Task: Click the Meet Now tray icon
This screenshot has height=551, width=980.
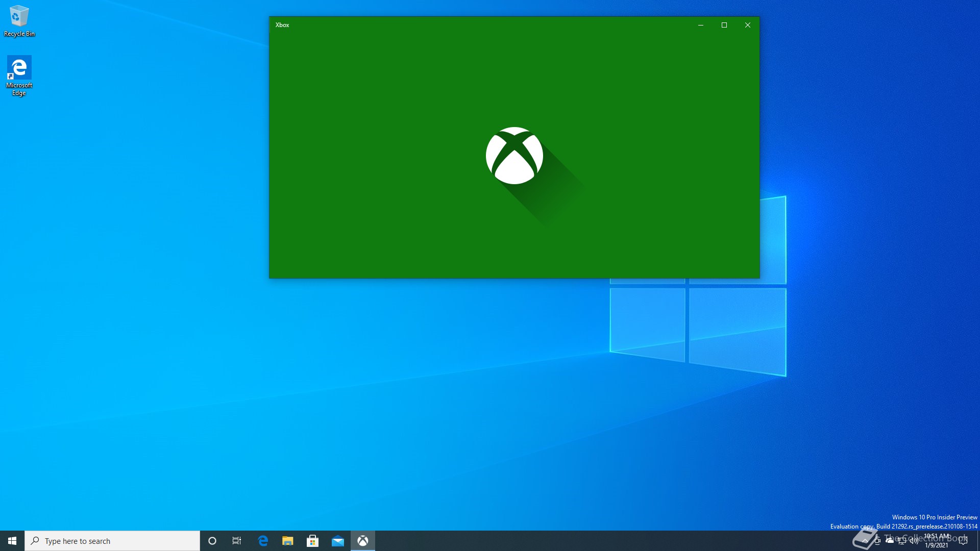Action: 877,541
